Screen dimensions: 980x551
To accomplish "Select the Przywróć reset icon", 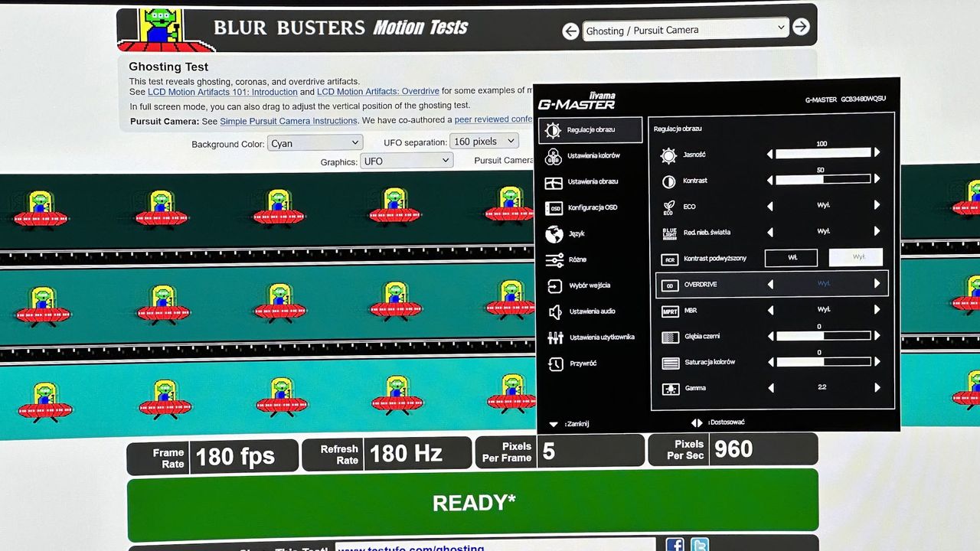I will tap(557, 364).
